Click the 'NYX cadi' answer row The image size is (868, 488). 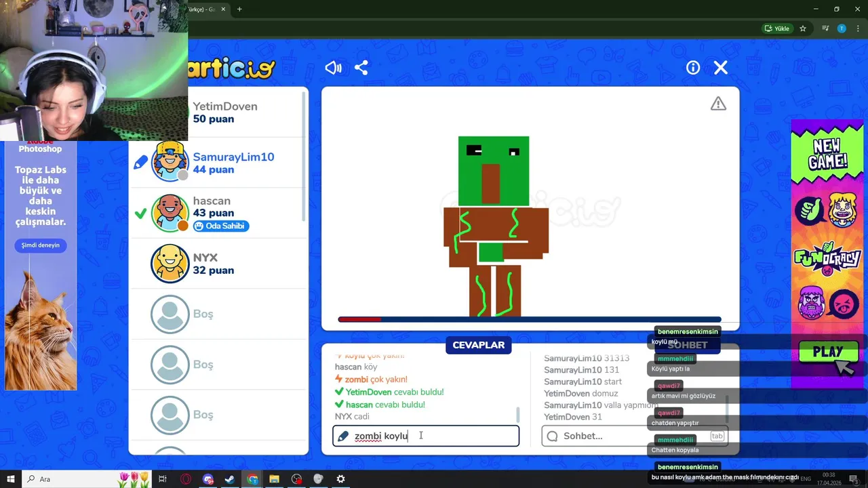click(352, 416)
